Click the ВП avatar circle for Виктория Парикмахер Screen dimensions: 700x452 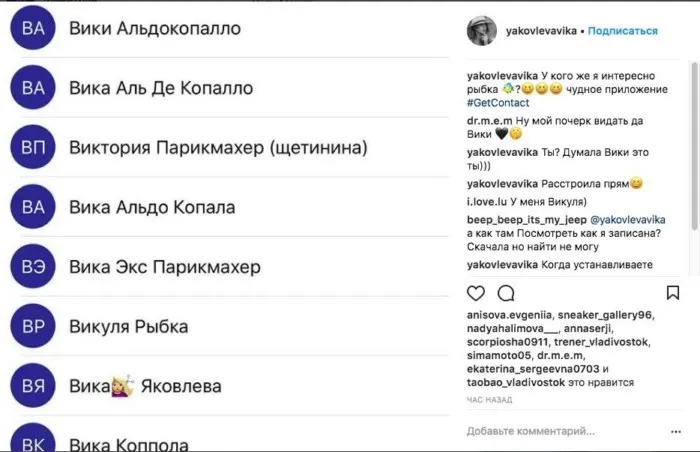tap(33, 148)
